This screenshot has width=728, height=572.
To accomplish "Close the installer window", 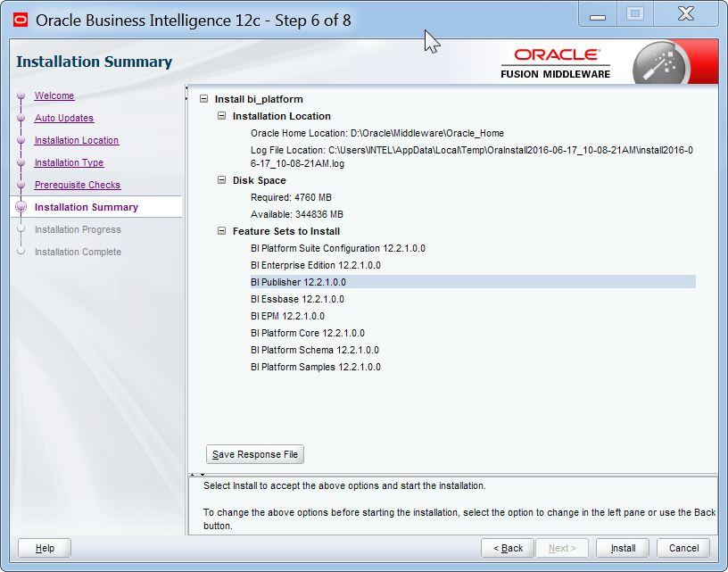I will point(686,14).
